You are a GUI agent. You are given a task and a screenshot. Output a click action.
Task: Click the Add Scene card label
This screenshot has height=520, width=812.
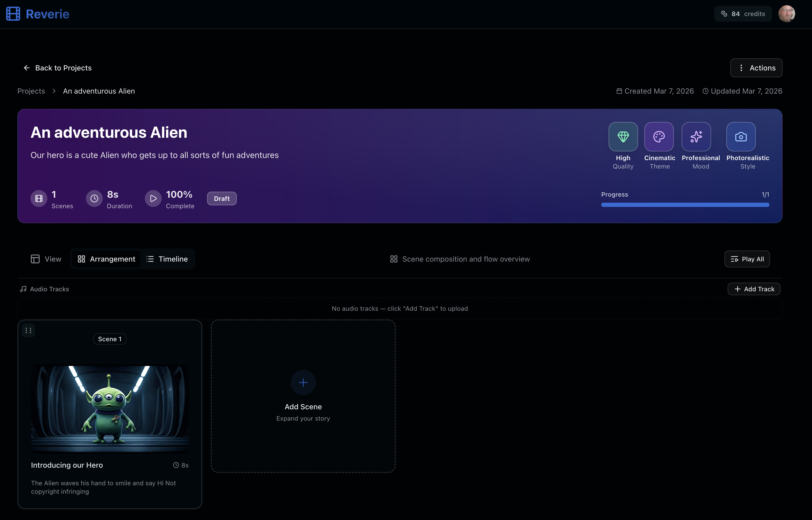303,407
